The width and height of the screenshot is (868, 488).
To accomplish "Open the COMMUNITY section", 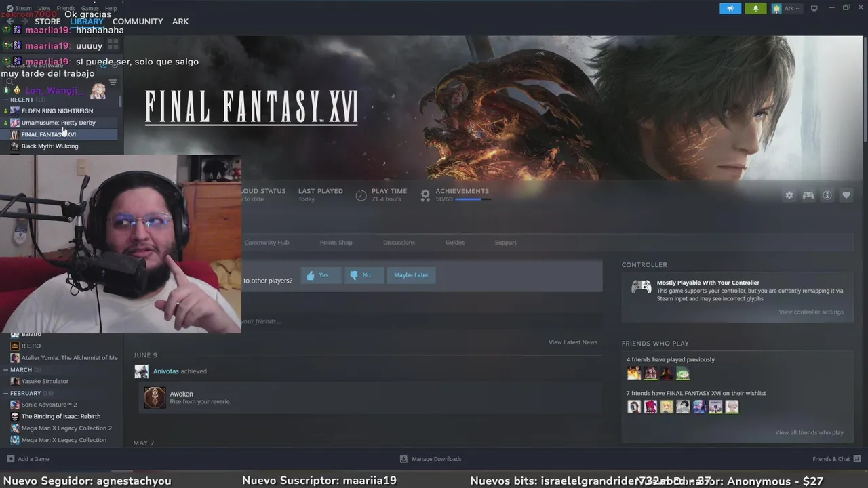I will click(138, 22).
